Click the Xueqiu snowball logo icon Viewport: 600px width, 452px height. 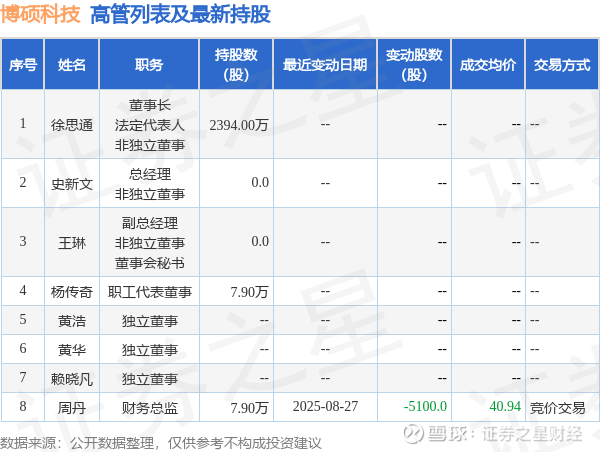click(414, 433)
